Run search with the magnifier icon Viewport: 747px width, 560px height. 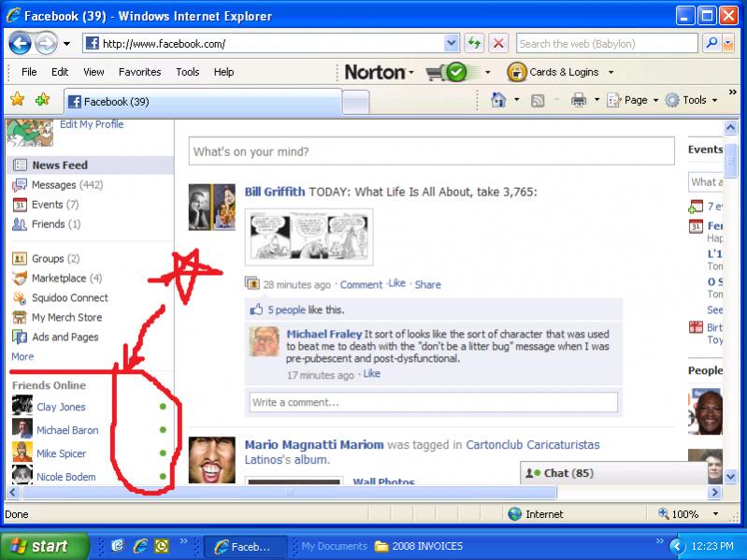click(x=711, y=44)
